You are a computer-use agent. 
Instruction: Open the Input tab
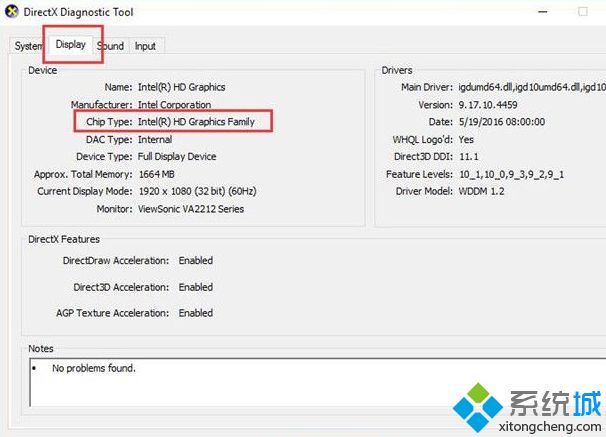click(145, 46)
